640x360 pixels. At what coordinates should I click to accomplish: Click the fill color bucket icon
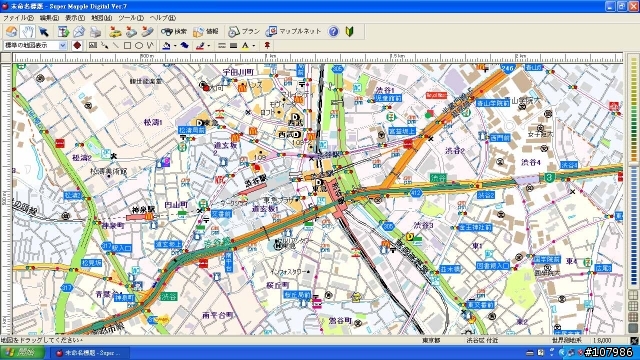click(x=166, y=46)
